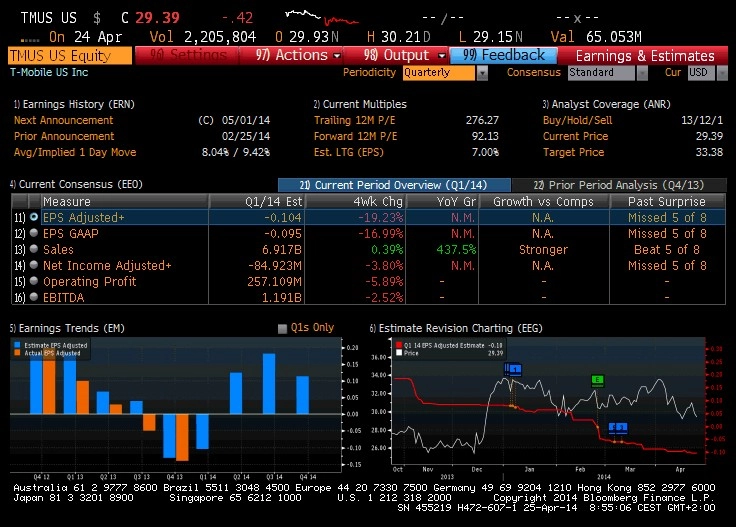
Task: Select the EPS GAAP radio button
Action: click(34, 233)
